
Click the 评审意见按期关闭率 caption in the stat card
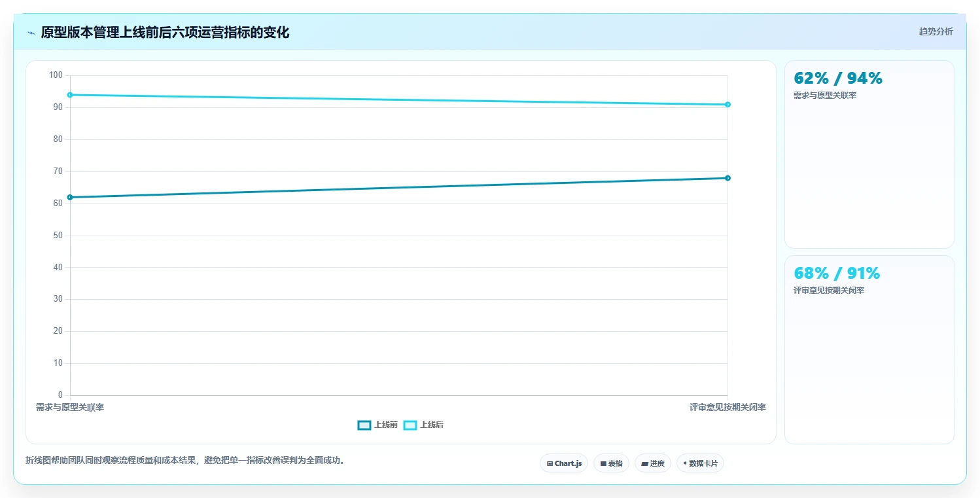coord(829,291)
